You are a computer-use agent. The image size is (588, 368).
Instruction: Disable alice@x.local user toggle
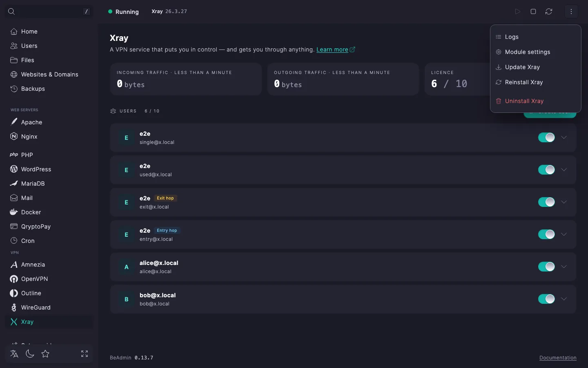[x=546, y=267]
